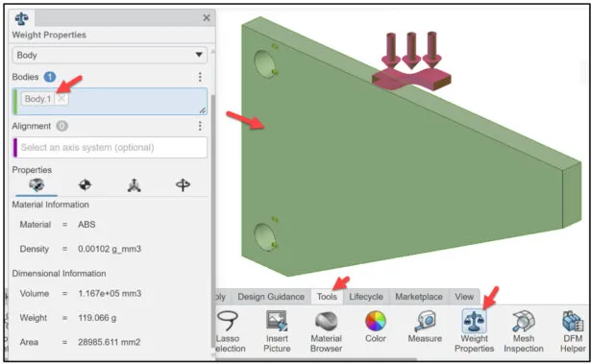Click the Alignment info icon

(62, 126)
